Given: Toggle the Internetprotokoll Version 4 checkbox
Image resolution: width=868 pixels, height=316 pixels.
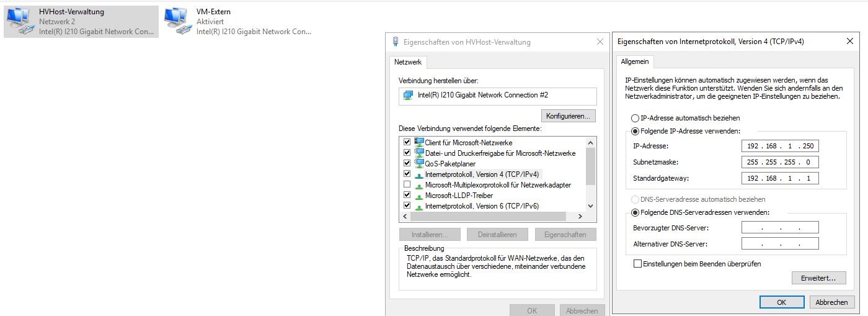Looking at the screenshot, I should click(x=407, y=174).
